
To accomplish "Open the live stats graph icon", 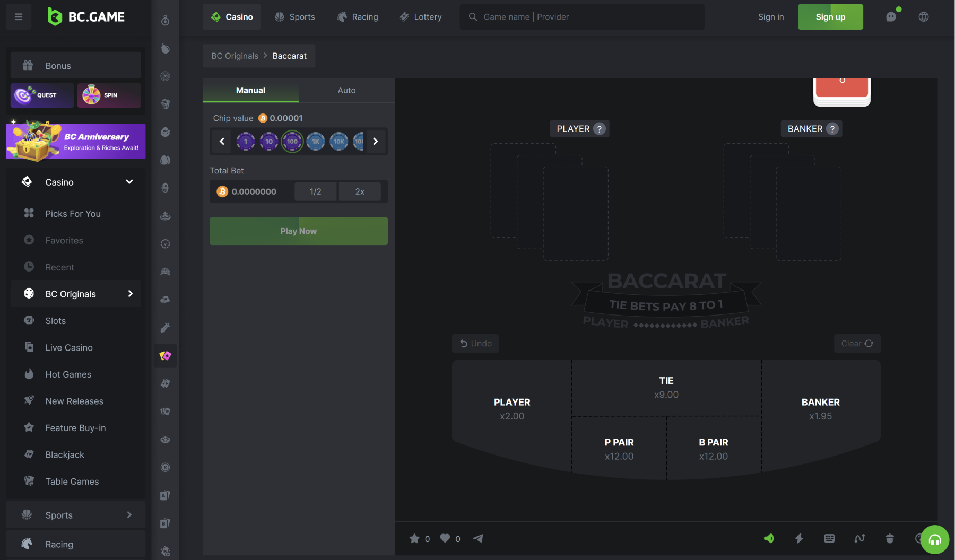I will [859, 539].
